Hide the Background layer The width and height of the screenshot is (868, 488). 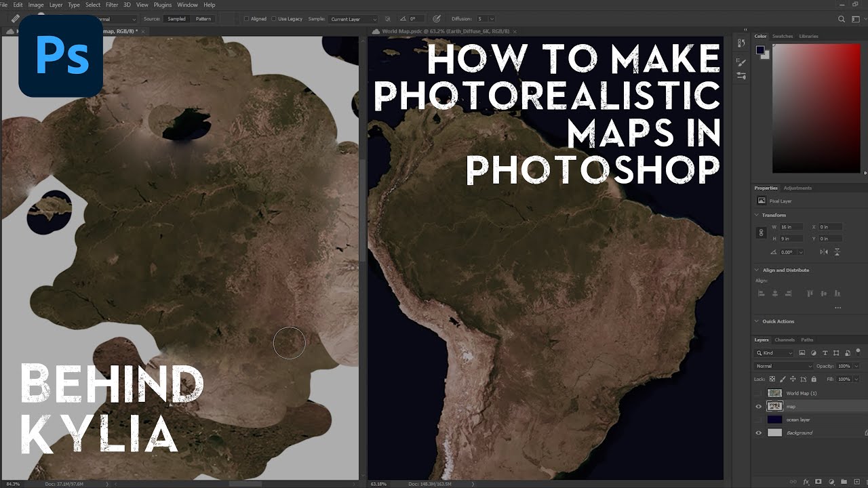(759, 432)
